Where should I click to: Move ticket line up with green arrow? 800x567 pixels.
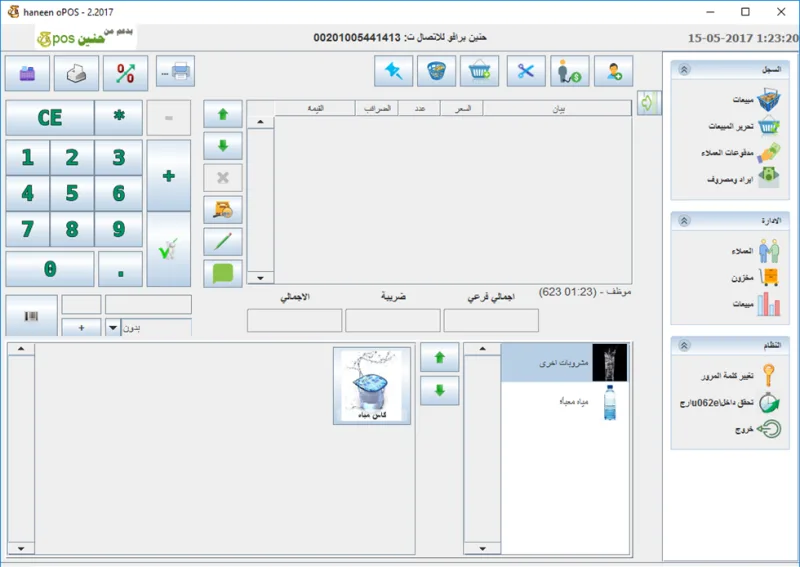tap(223, 114)
